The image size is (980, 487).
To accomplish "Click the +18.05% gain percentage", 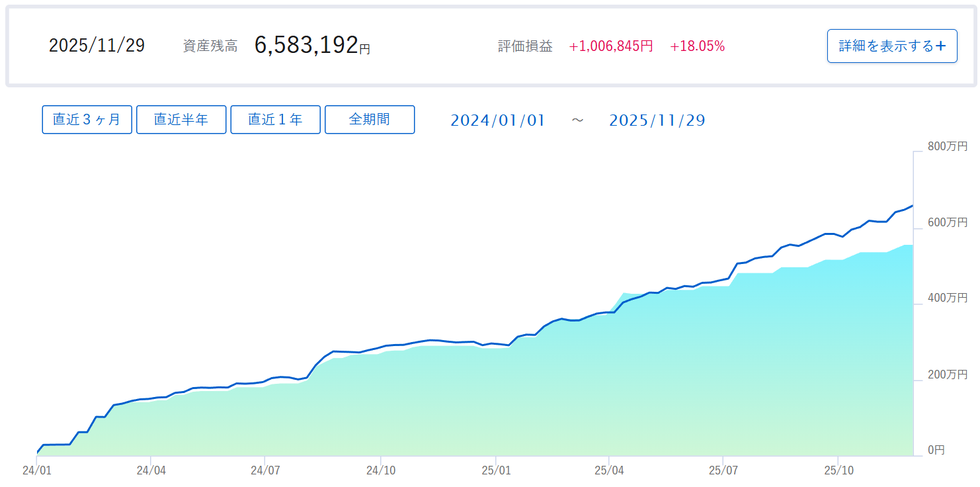I will pyautogui.click(x=697, y=46).
